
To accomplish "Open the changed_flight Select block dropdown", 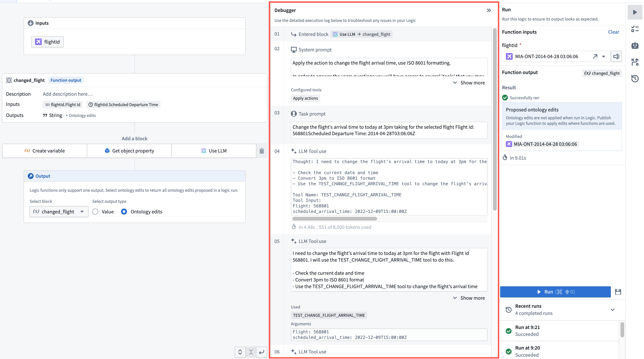I will point(59,212).
